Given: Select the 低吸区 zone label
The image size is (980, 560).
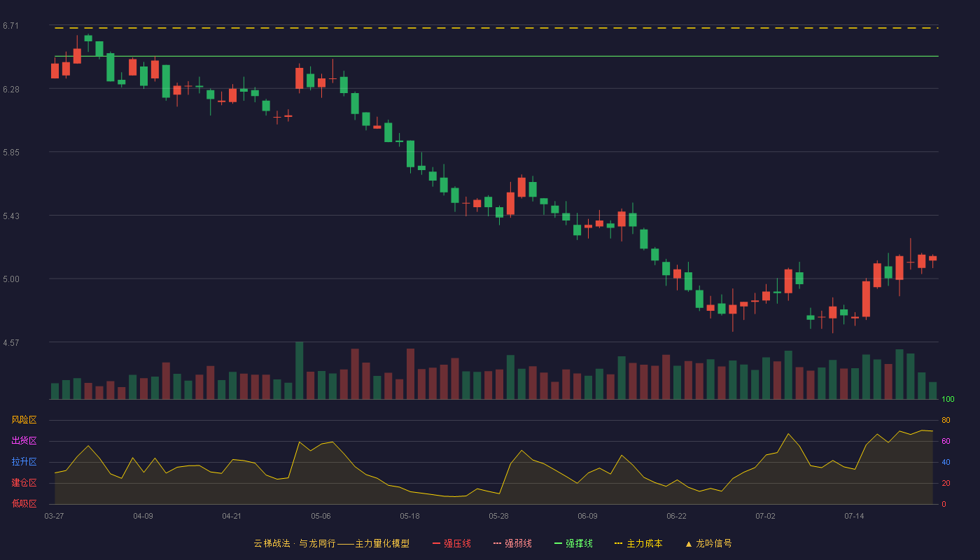Looking at the screenshot, I should 24,504.
